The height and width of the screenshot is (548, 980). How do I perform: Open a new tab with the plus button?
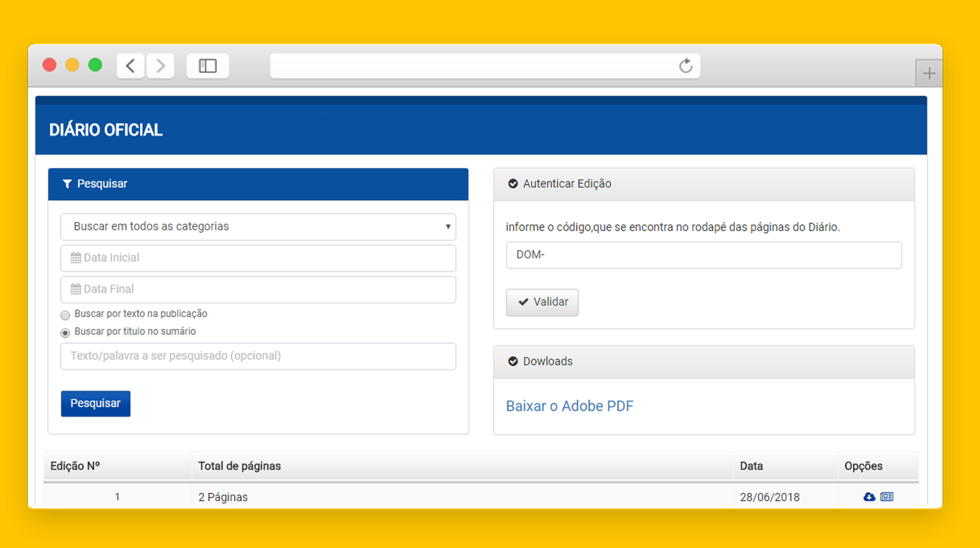[929, 73]
